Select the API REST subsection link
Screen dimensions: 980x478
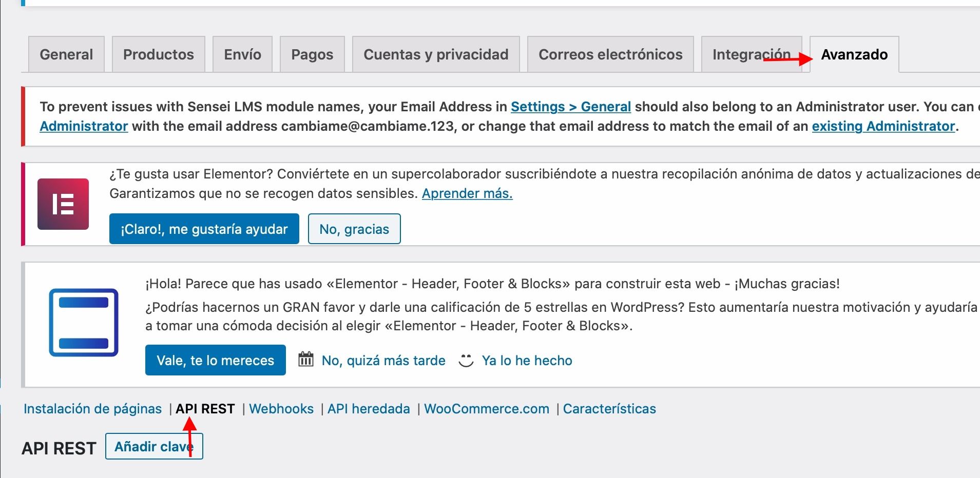[x=205, y=409]
